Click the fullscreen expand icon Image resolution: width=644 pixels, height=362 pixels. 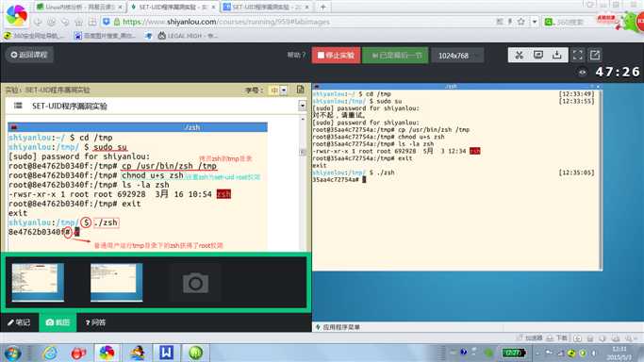(x=577, y=55)
